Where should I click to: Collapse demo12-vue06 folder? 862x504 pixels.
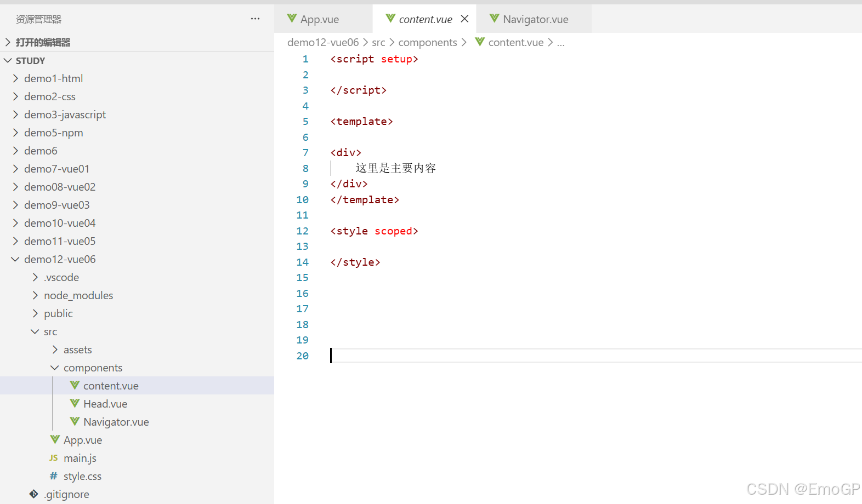tap(137, 259)
